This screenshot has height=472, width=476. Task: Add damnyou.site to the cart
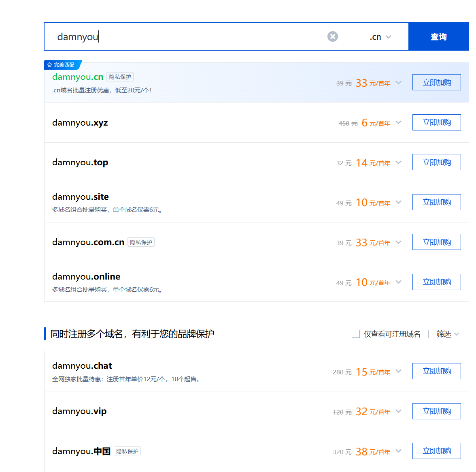click(x=436, y=202)
